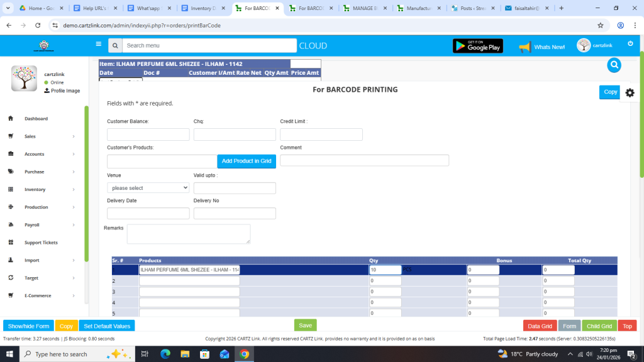Click the hamburger menu toggle icon
The height and width of the screenshot is (362, 644).
tap(98, 44)
